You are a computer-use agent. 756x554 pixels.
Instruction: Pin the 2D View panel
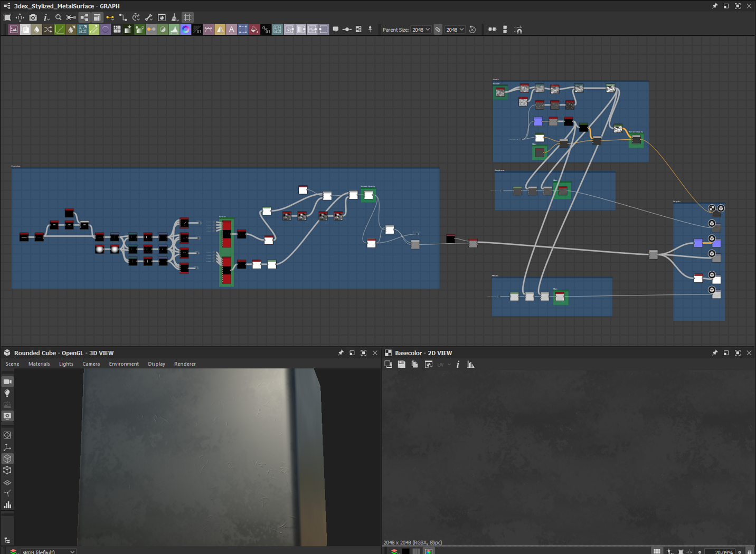[x=715, y=353]
